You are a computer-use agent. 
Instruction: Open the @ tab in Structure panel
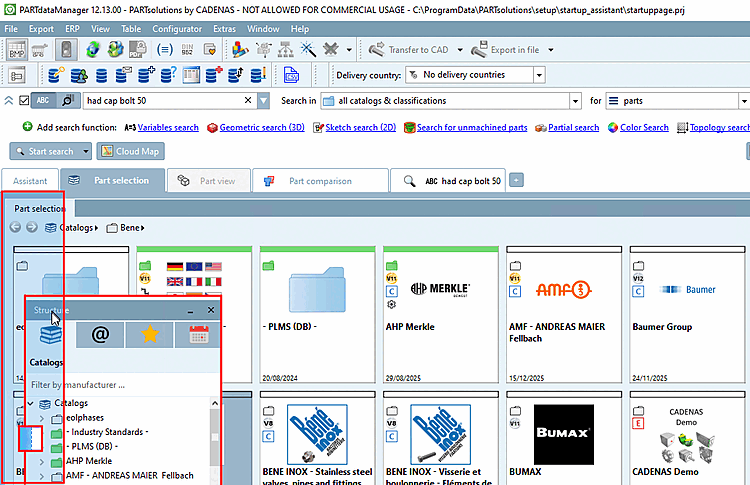[x=100, y=334]
